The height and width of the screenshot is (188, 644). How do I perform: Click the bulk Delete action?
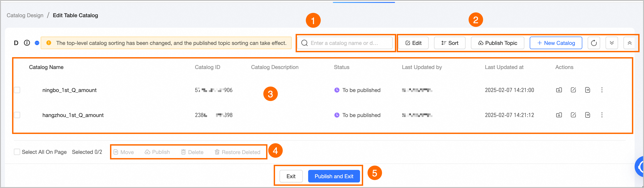pos(192,152)
